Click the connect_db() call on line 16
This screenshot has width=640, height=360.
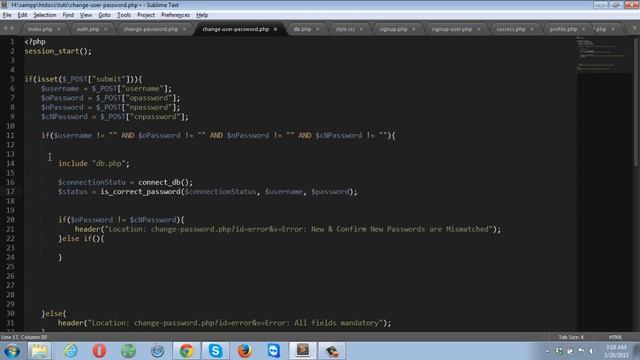pyautogui.click(x=165, y=182)
